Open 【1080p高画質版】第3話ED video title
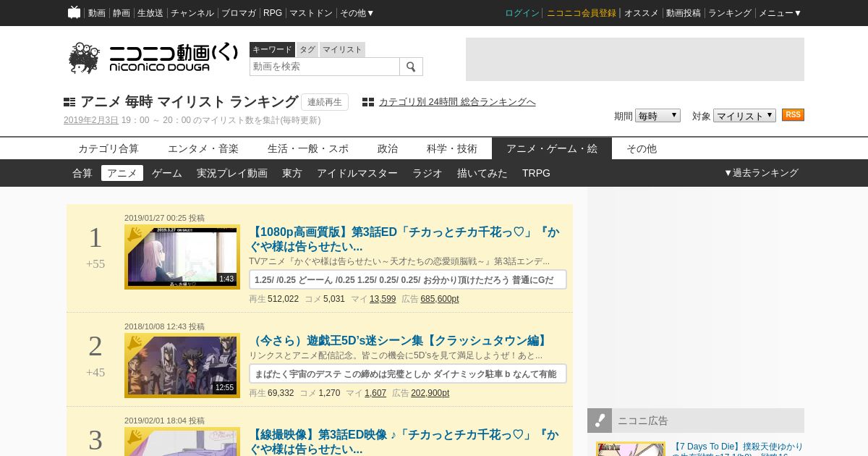This screenshot has width=868, height=456. (x=404, y=240)
